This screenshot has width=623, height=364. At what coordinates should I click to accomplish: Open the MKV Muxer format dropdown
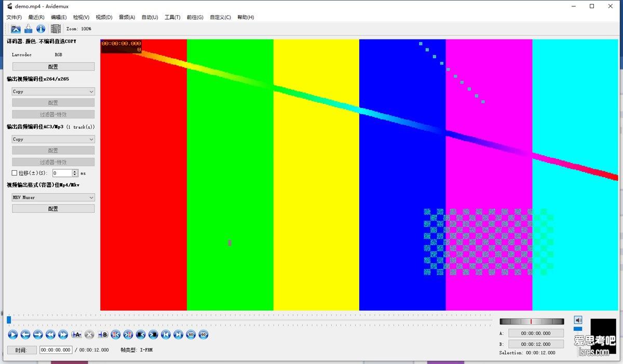[53, 197]
